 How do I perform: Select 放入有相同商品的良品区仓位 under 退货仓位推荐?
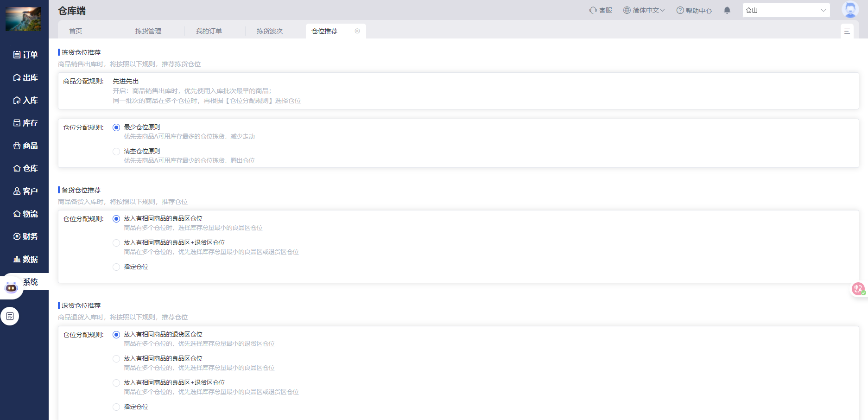(x=116, y=359)
